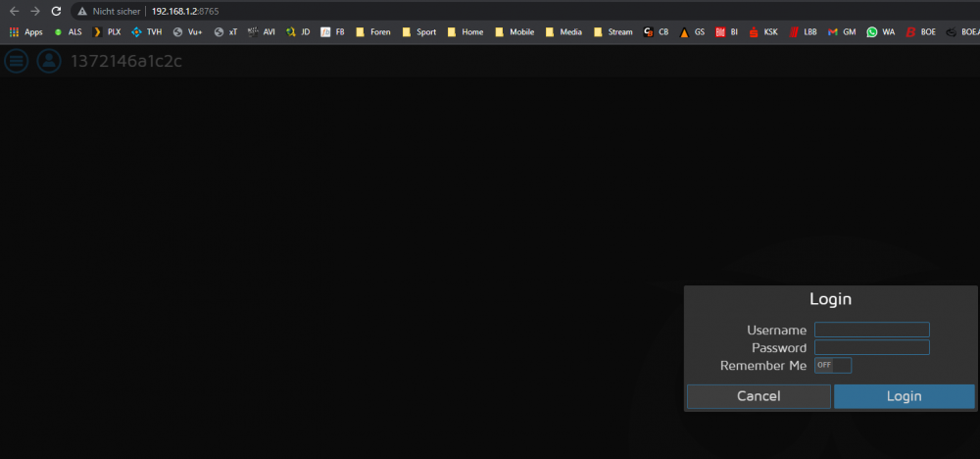Open the GS bookmark
Viewport: 980px width, 459px height.
pos(693,32)
